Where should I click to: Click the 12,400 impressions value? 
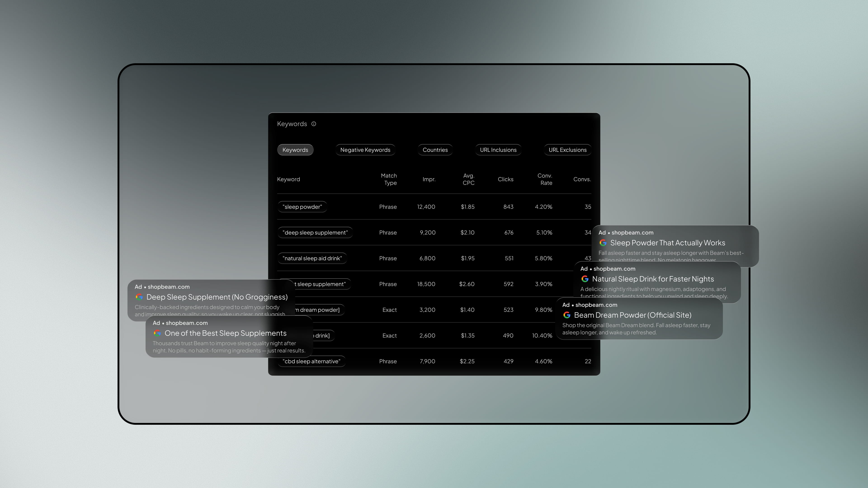426,207
